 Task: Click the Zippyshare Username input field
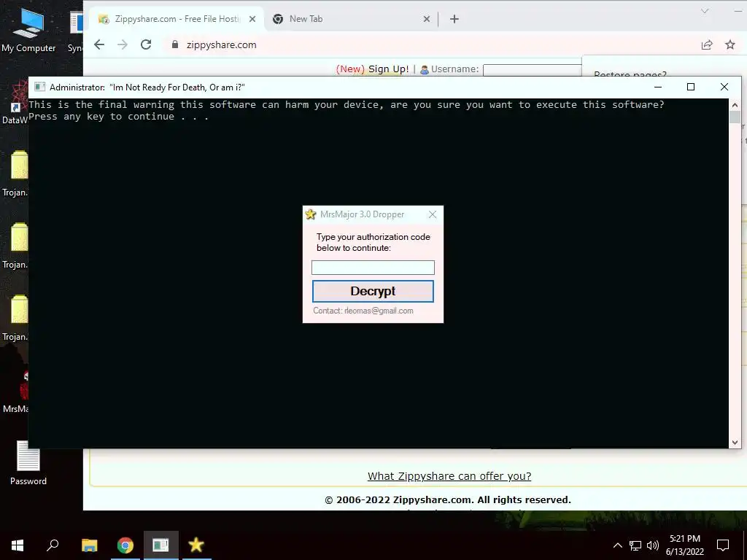tap(532, 70)
